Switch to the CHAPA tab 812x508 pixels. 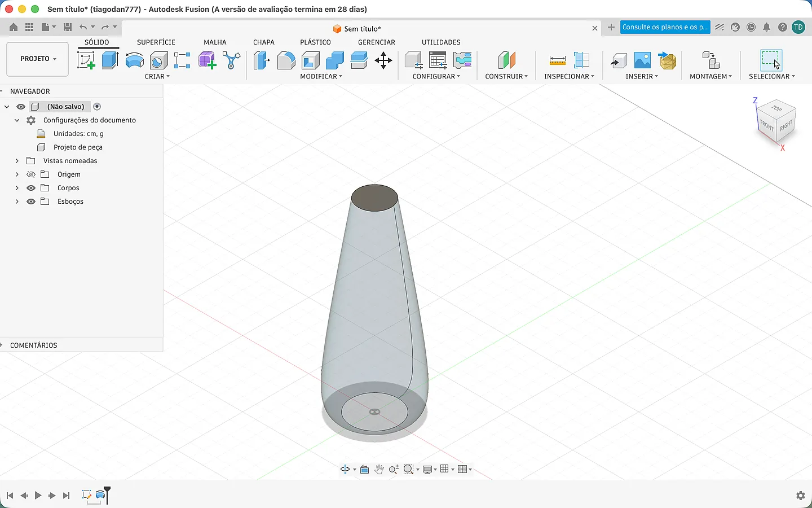(264, 42)
